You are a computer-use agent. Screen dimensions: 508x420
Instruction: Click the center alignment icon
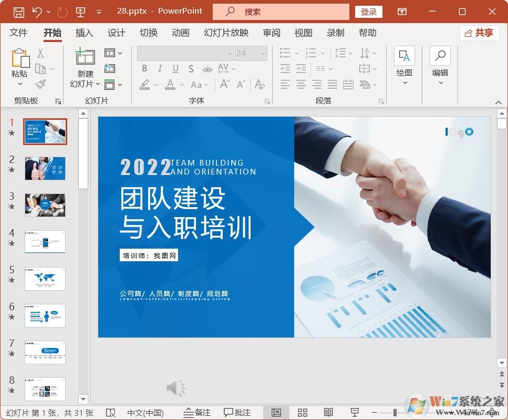[300, 83]
